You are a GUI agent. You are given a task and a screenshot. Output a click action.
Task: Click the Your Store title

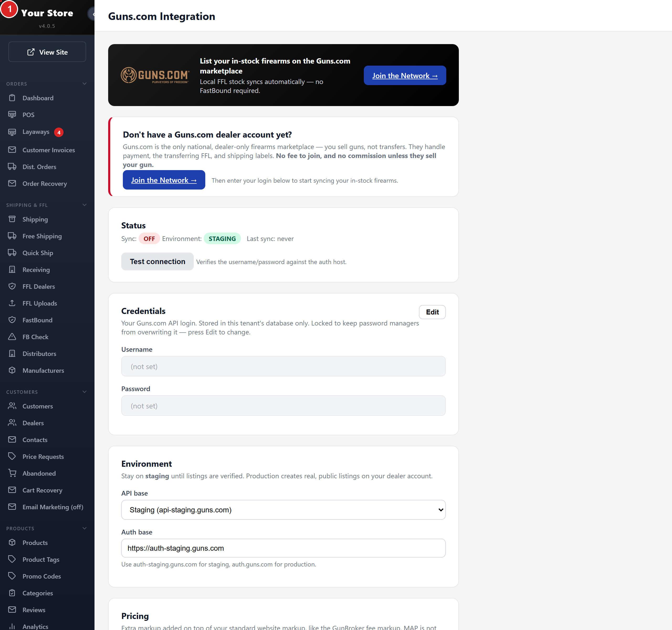coord(47,13)
